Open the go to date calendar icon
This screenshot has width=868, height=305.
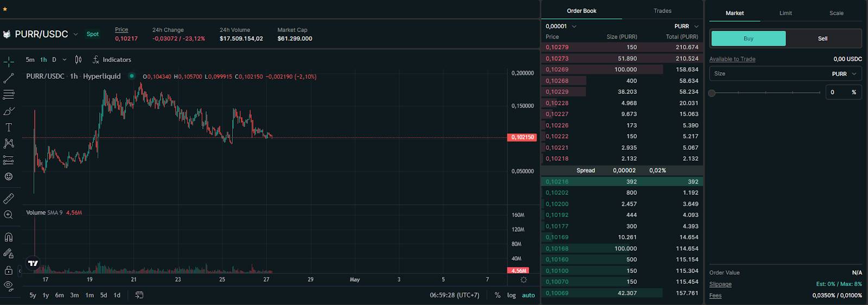(x=139, y=295)
